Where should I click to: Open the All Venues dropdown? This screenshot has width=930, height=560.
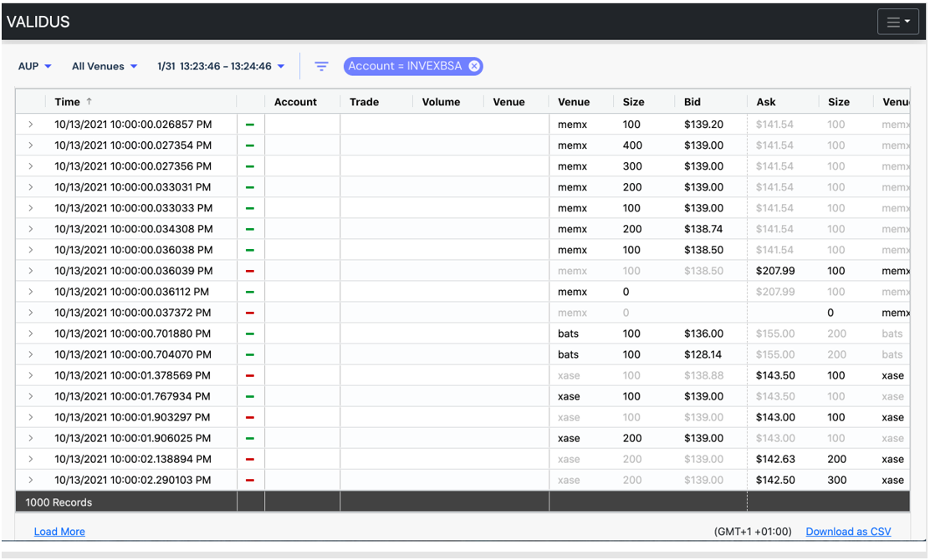(x=105, y=66)
